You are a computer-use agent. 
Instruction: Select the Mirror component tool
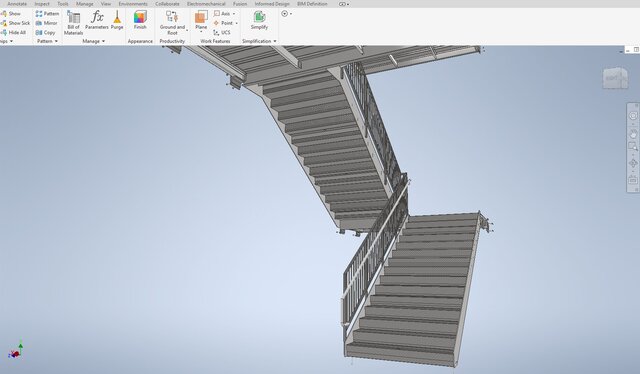47,23
